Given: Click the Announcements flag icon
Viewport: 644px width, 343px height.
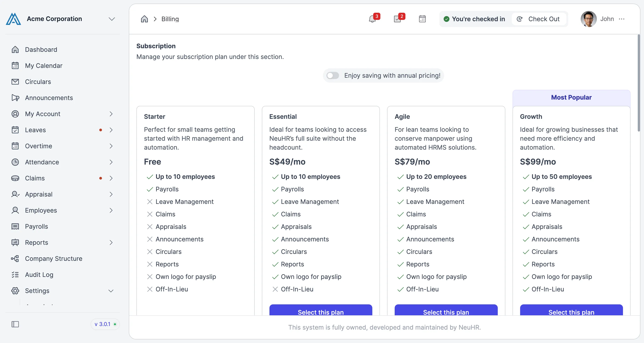Looking at the screenshot, I should (x=15, y=98).
